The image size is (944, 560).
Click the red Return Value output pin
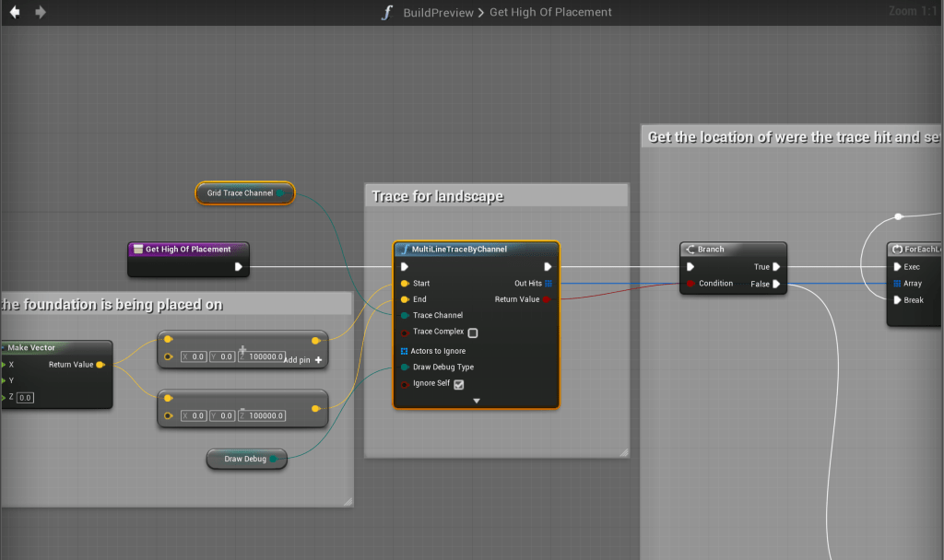tap(548, 299)
